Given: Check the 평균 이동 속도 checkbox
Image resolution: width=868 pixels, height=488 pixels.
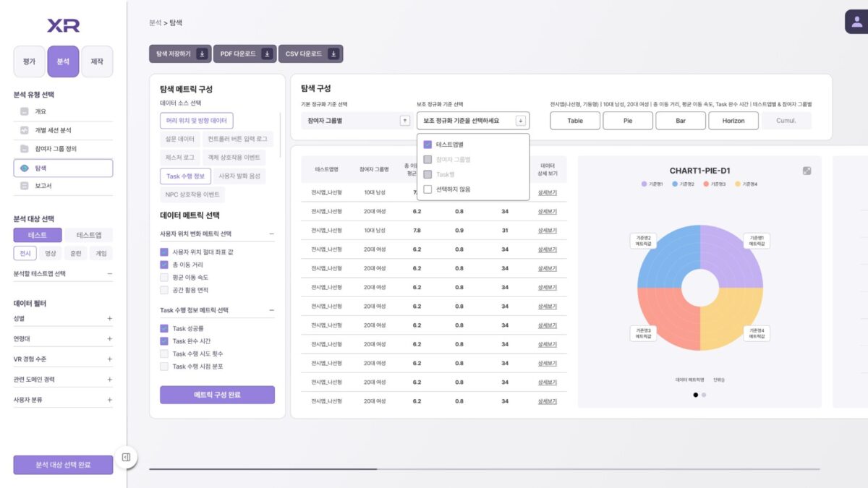Looking at the screenshot, I should (164, 278).
